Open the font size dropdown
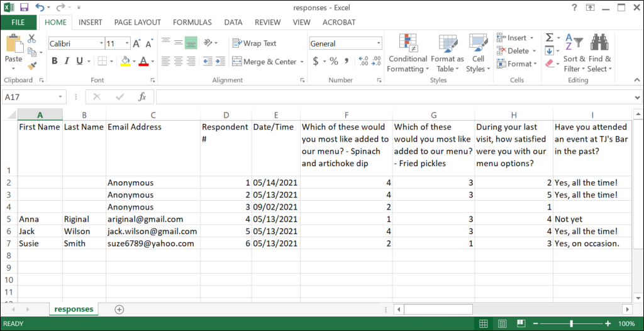This screenshot has height=331, width=644. [127, 43]
